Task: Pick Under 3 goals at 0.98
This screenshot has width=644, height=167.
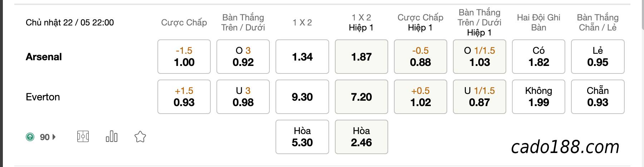Action: pos(243,97)
